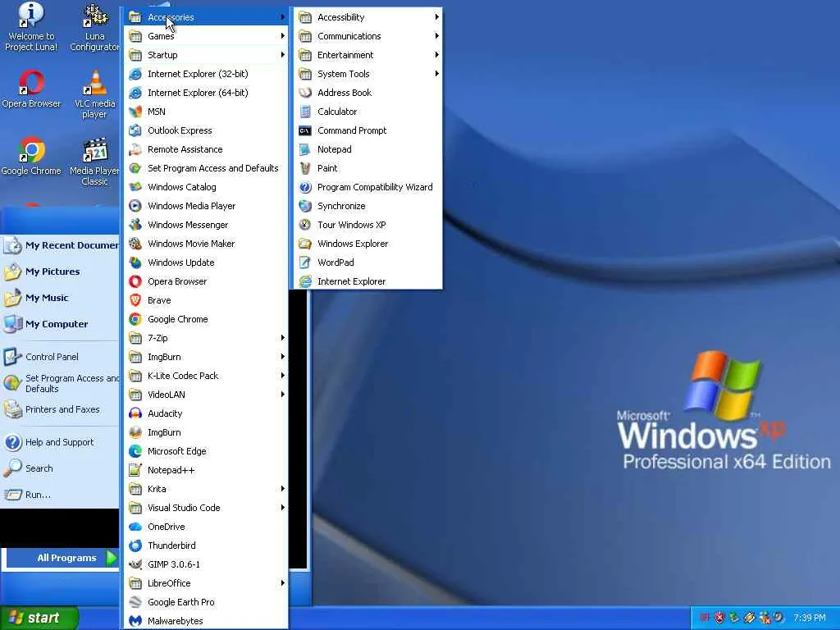This screenshot has width=840, height=630.
Task: Launch Program Compatibility Wizard
Action: point(367,187)
